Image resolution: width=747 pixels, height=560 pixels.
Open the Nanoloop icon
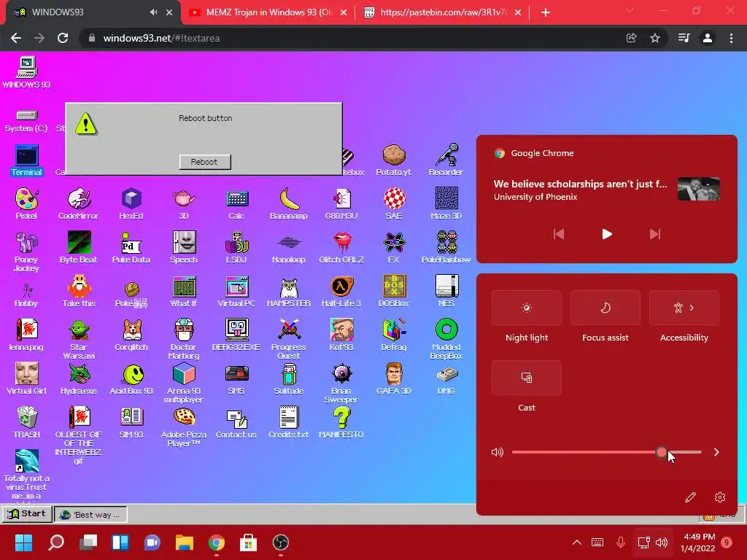tap(289, 247)
